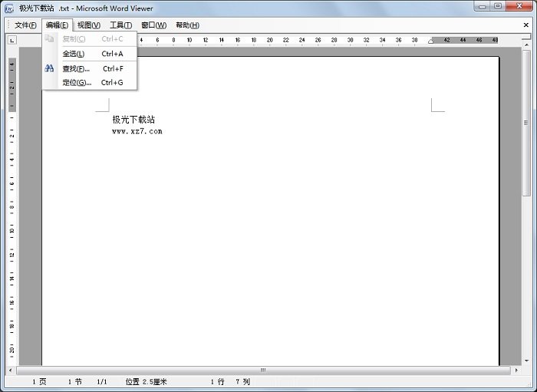This screenshot has height=392, width=537.
Task: Click the horizontal scrollbar left arrow
Action: [10, 370]
